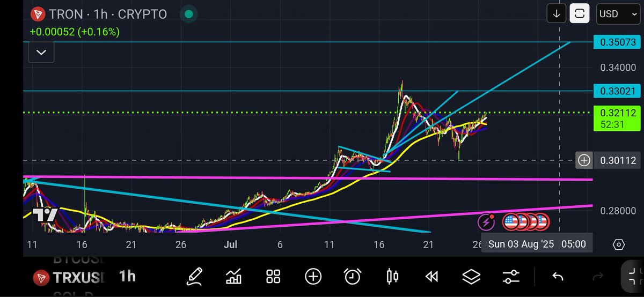
Task: Redo the chart action arrow
Action: click(597, 277)
